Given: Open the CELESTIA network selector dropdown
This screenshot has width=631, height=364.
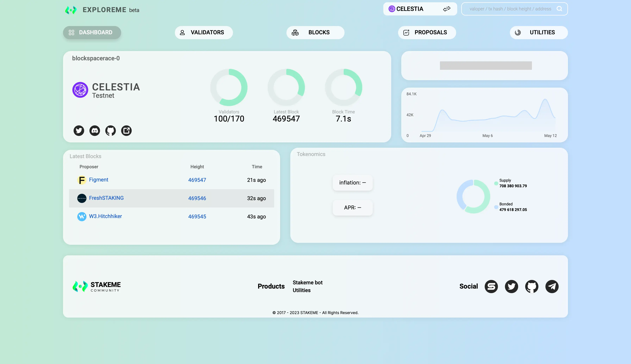Looking at the screenshot, I should (x=420, y=9).
